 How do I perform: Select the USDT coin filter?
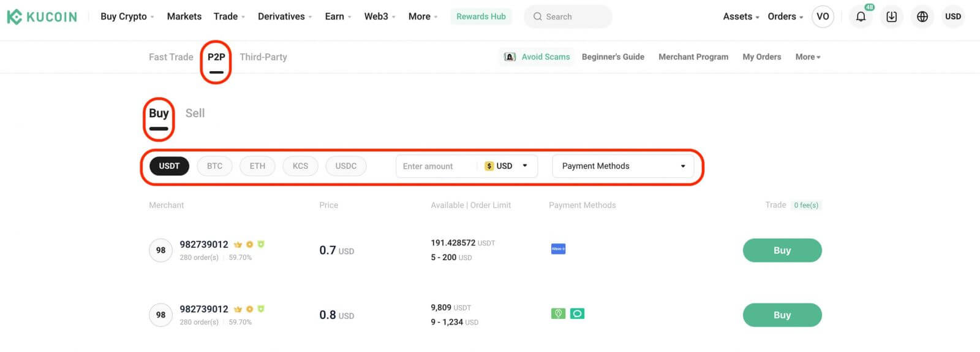pos(169,166)
